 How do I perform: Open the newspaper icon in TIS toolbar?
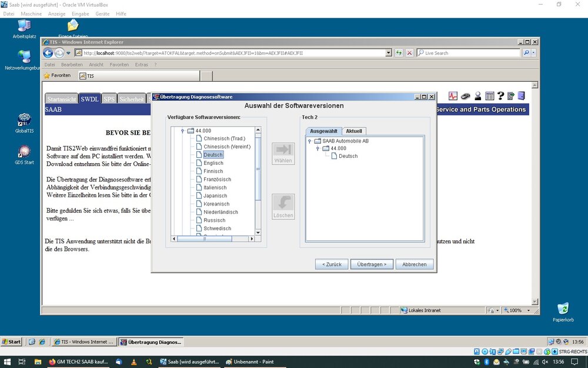click(489, 96)
